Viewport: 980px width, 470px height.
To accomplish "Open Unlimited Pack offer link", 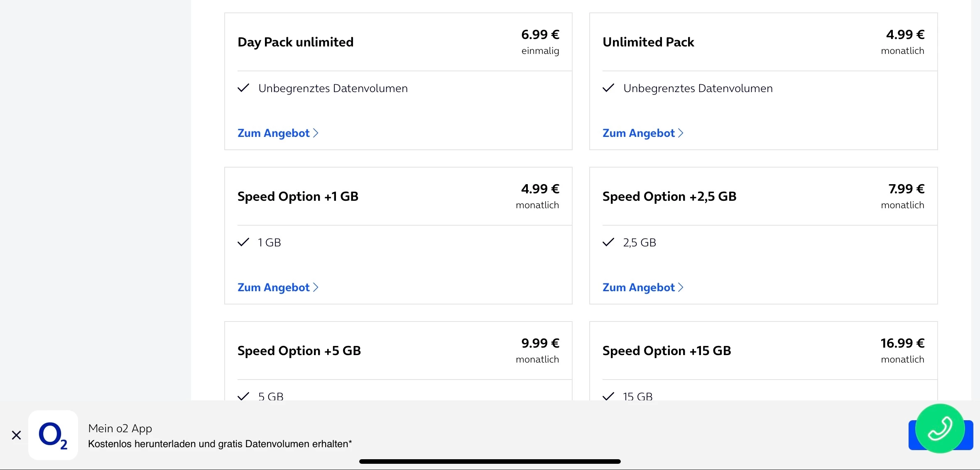I will 642,133.
